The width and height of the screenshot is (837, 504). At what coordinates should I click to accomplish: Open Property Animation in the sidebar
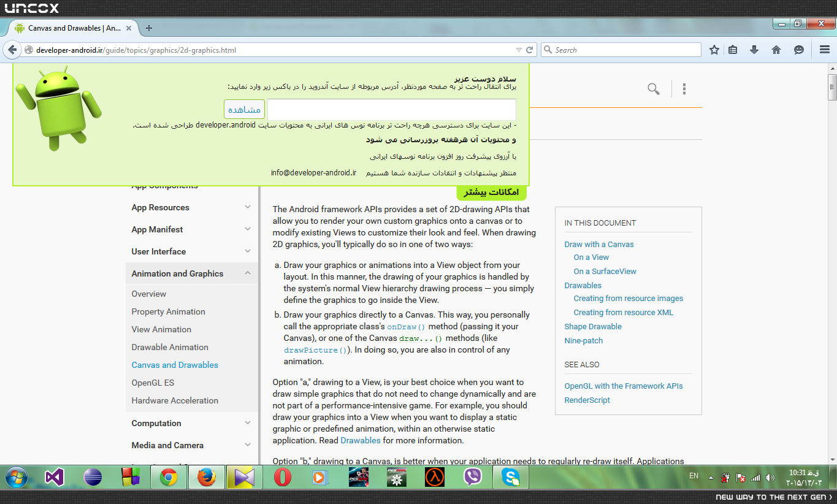pyautogui.click(x=169, y=311)
